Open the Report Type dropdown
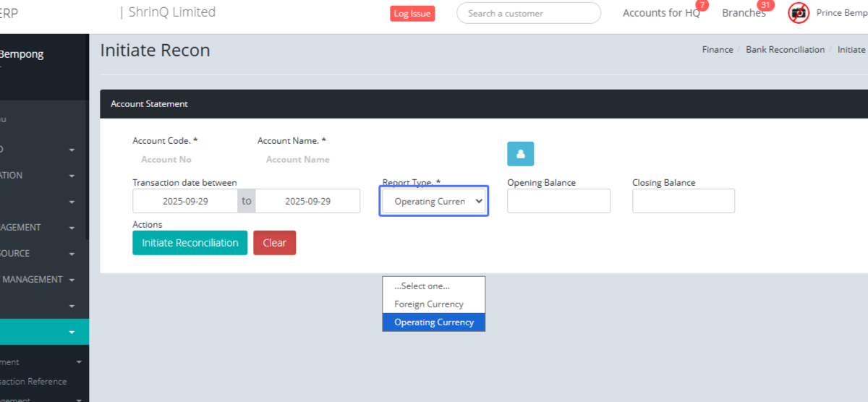Image resolution: width=868 pixels, height=402 pixels. click(x=435, y=201)
